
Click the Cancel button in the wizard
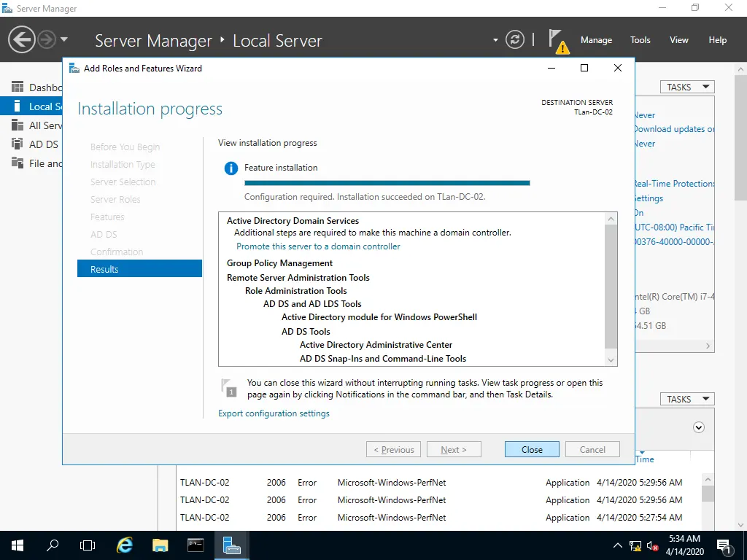(x=592, y=449)
